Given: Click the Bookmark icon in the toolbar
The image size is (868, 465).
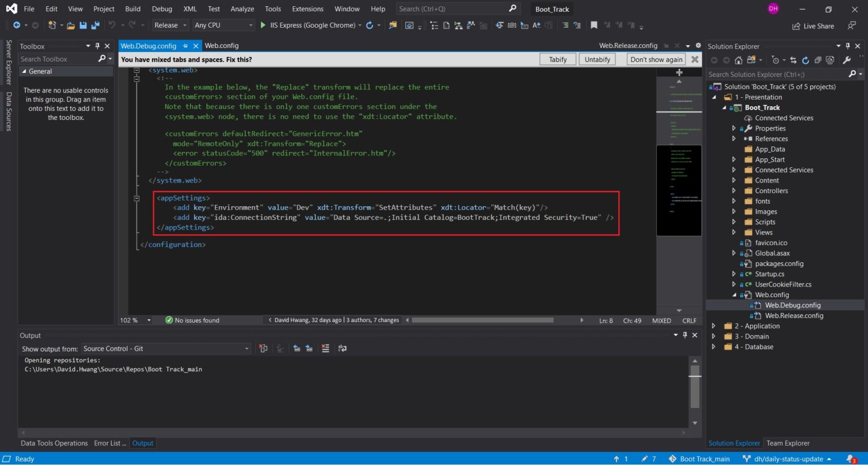Looking at the screenshot, I should tap(594, 25).
